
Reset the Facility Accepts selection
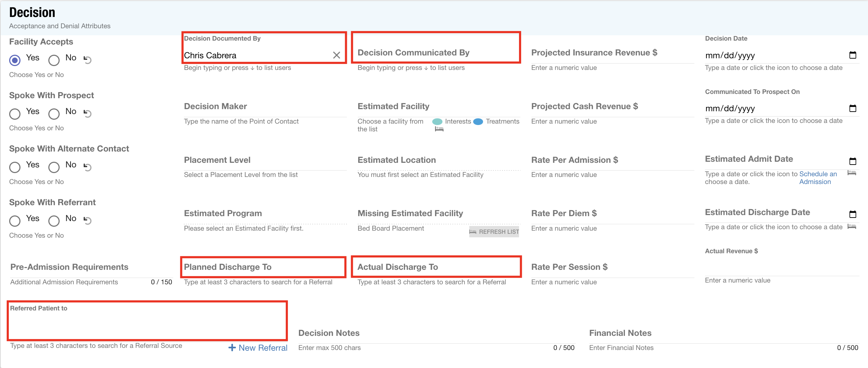(88, 60)
